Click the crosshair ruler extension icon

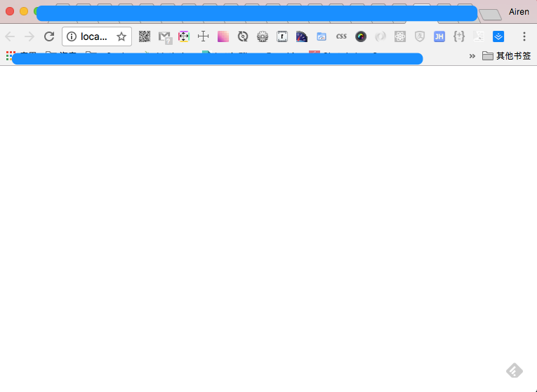point(204,36)
